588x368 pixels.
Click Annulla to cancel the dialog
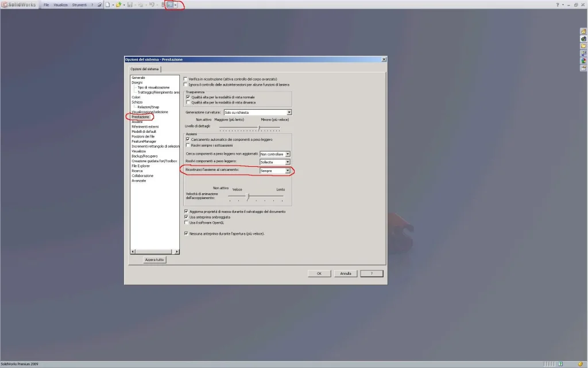coord(346,274)
